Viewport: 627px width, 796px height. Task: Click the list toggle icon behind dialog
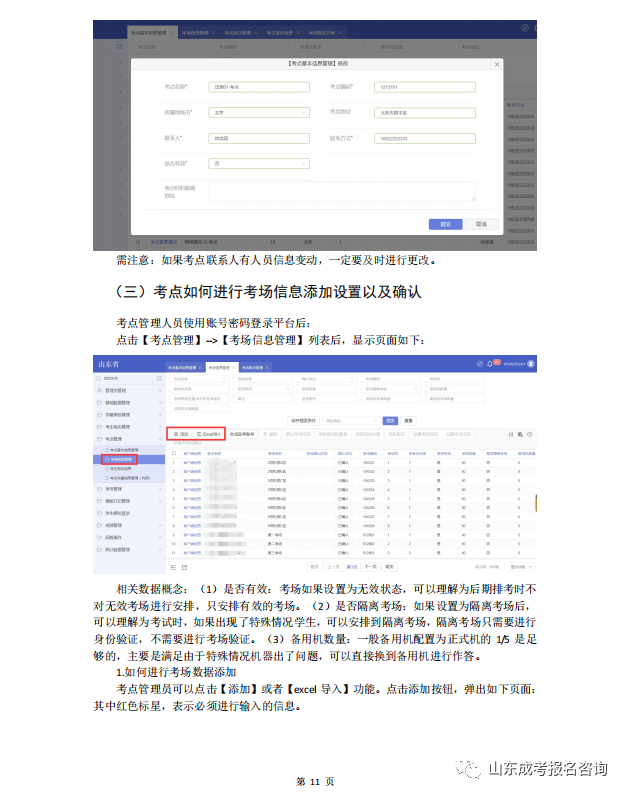(x=120, y=46)
